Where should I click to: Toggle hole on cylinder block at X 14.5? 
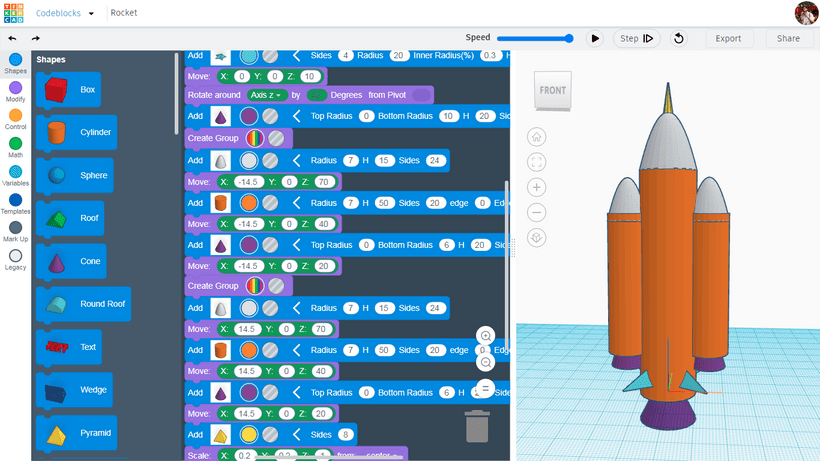point(270,350)
